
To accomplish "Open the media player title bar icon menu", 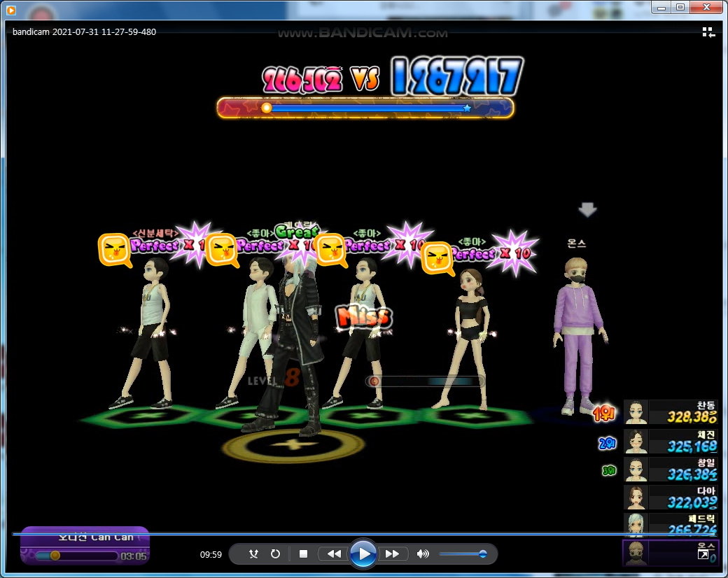I will tap(10, 9).
